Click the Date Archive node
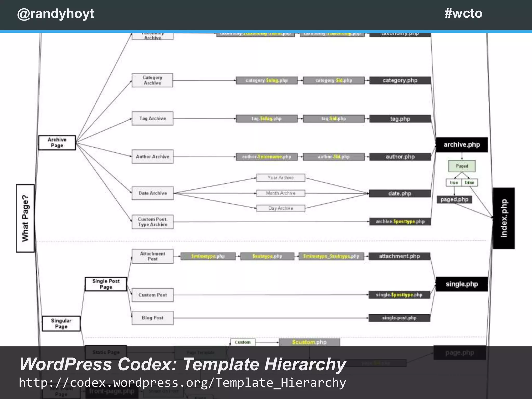The width and height of the screenshot is (532, 399). point(152,193)
